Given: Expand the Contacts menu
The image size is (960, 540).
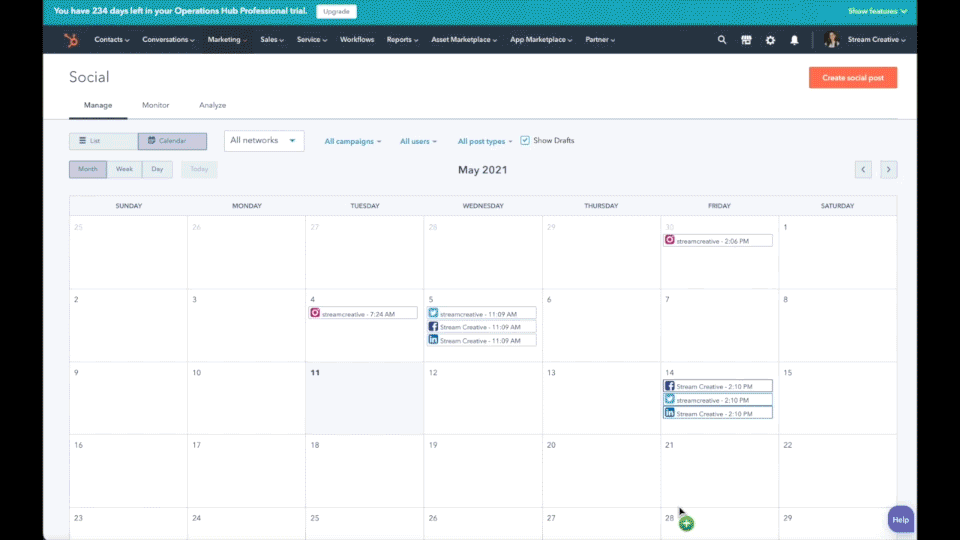Looking at the screenshot, I should pos(111,40).
